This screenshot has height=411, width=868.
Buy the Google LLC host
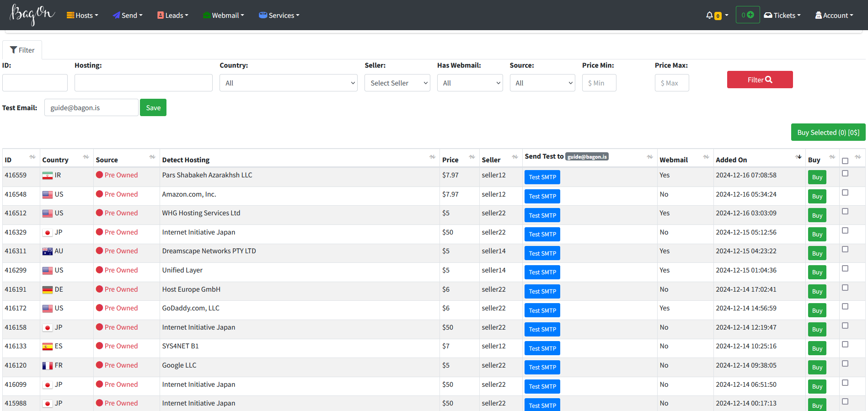click(x=817, y=368)
